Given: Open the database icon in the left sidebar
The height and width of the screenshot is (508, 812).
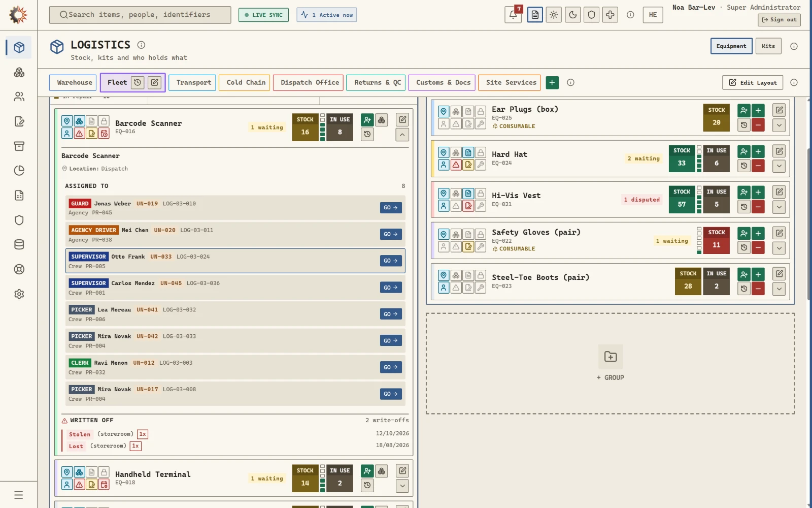Looking at the screenshot, I should tap(19, 244).
